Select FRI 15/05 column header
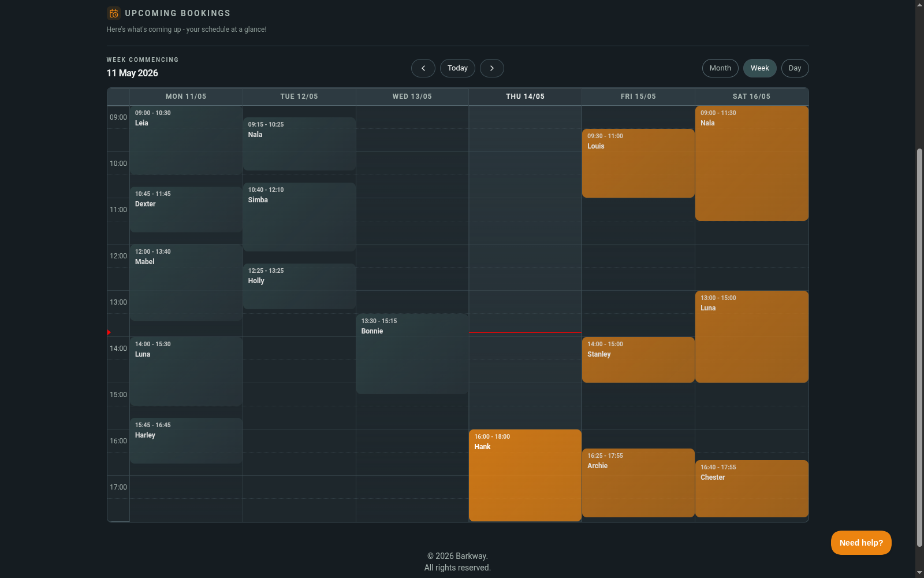924x578 pixels. 638,97
